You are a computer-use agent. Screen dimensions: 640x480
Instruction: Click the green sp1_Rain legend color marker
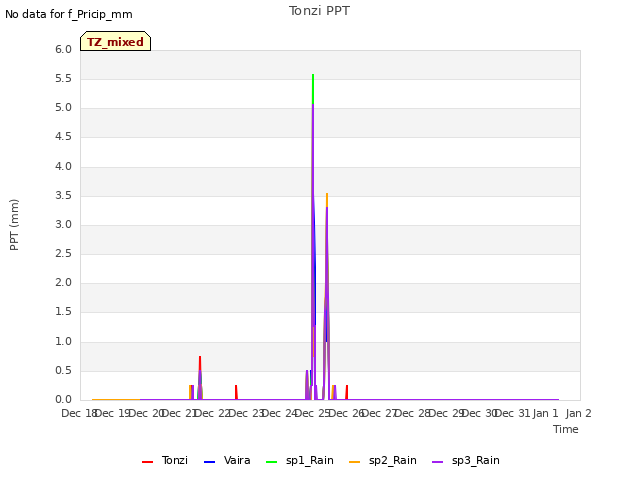271,462
